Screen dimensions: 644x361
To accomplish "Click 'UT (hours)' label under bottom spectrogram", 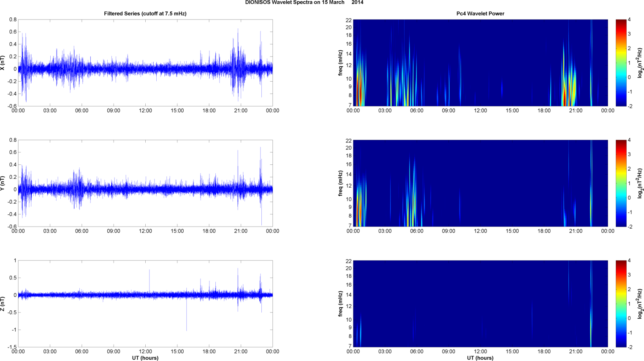I will (480, 358).
